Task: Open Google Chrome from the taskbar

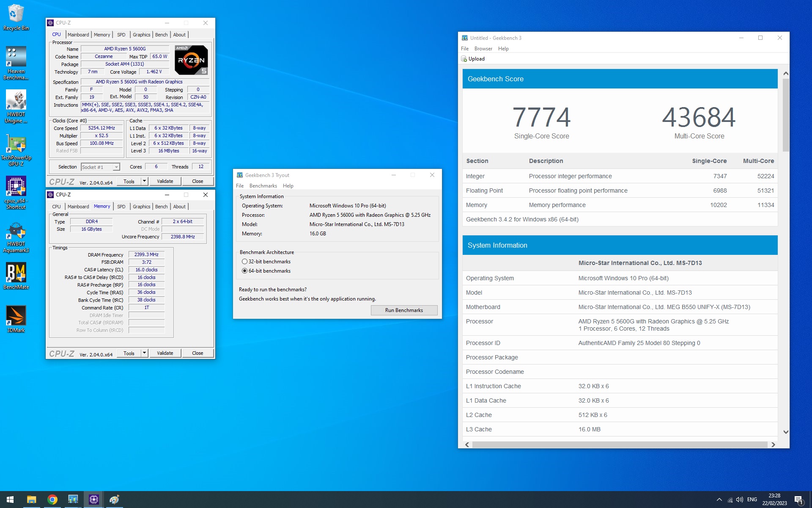Action: pos(52,500)
